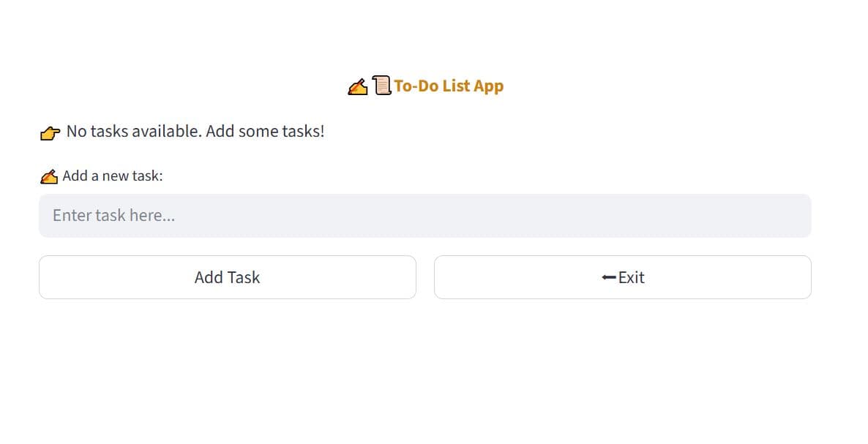
Task: Click the writing hand emoji in the title
Action: 357,86
